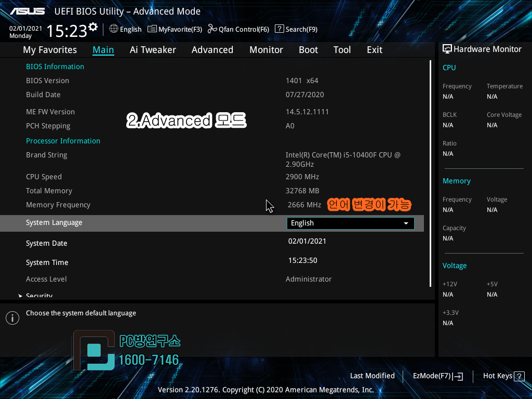Click the settings gear beside the clock
This screenshot has height=399, width=532.
tap(93, 26)
